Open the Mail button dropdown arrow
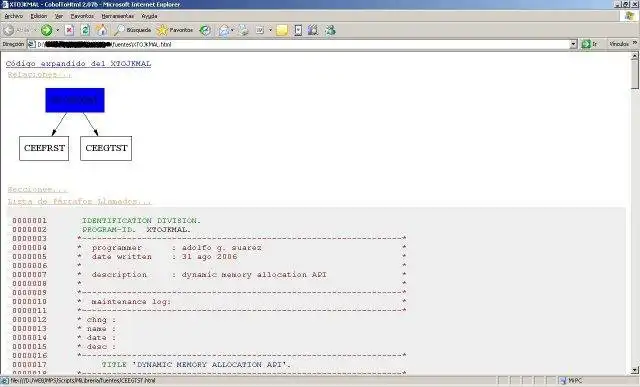 click(x=232, y=30)
